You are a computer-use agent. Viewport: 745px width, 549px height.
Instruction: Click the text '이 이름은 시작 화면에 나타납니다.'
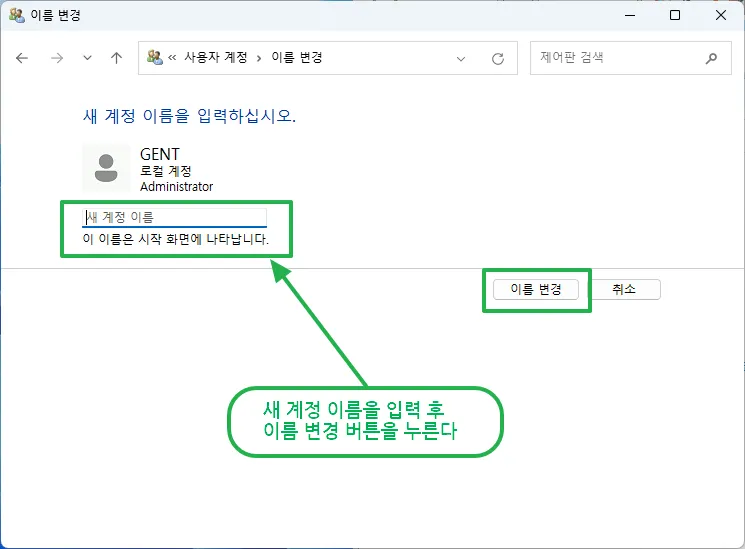point(176,239)
